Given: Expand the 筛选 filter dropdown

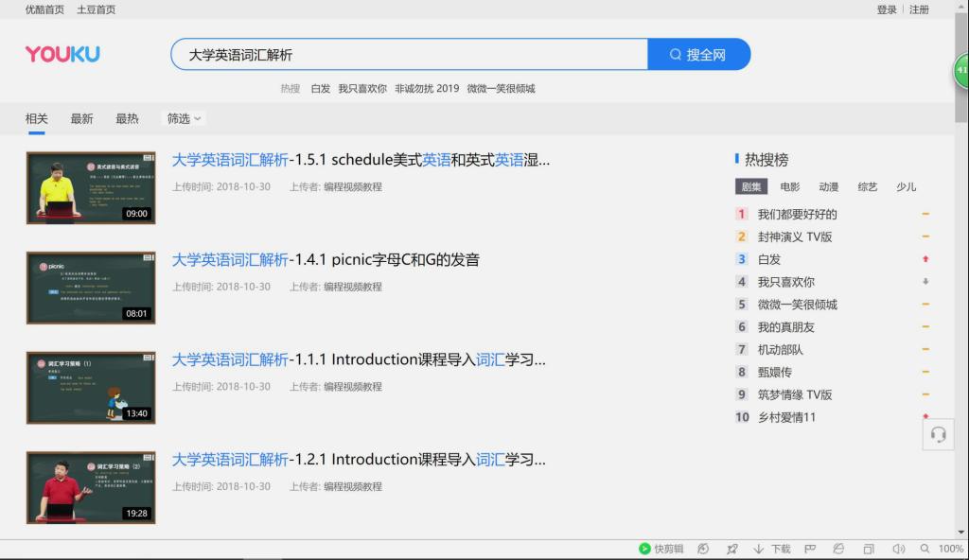Looking at the screenshot, I should [185, 118].
